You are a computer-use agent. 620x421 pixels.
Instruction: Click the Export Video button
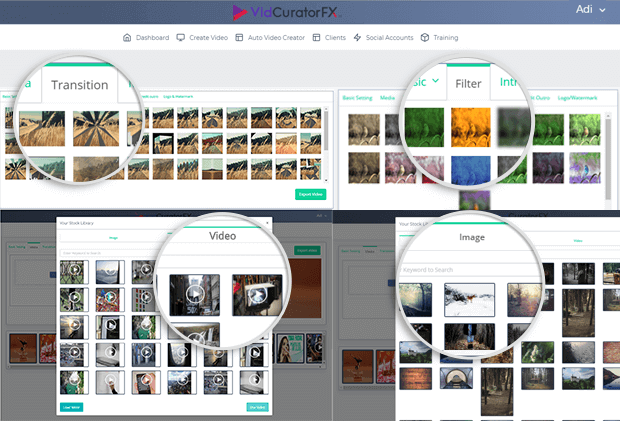coord(311,194)
